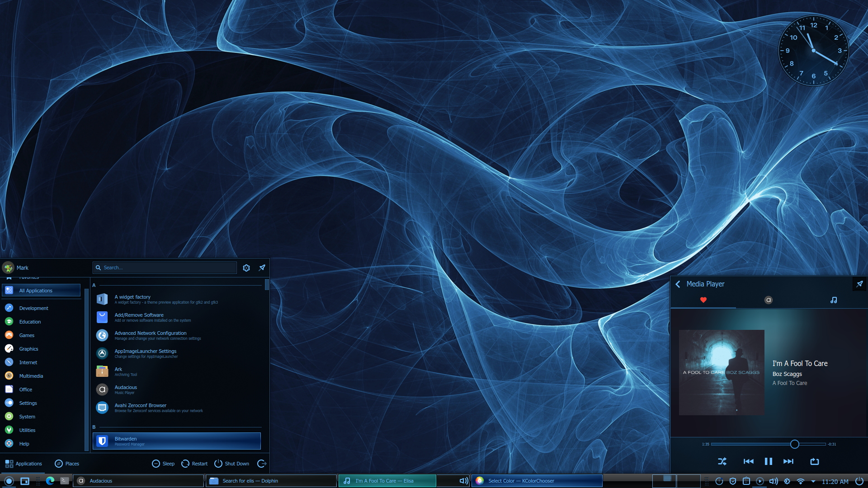Viewport: 868px width, 488px height.
Task: Open the Settings category
Action: click(41, 403)
